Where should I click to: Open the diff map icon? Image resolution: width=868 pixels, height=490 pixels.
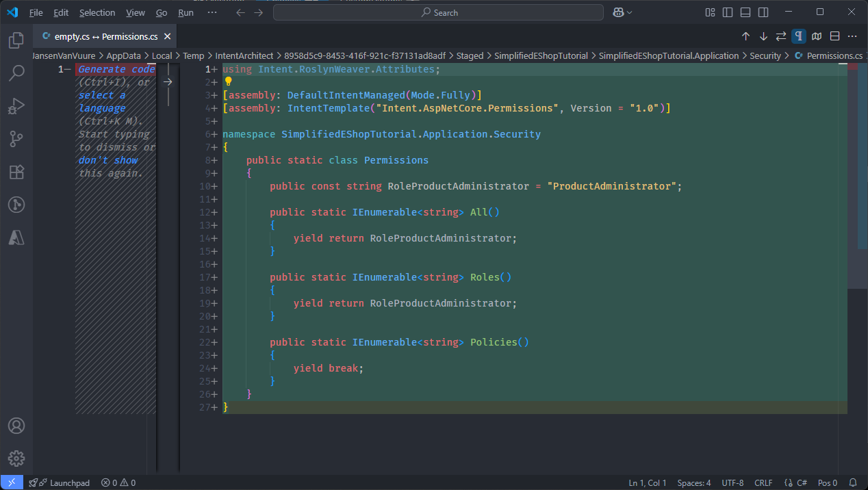point(817,36)
